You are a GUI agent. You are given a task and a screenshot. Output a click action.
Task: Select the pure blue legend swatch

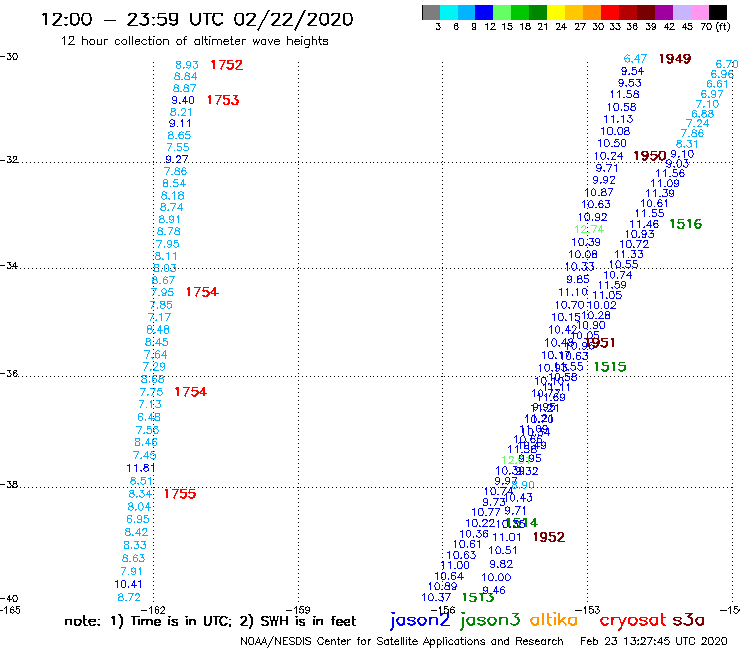click(x=484, y=12)
